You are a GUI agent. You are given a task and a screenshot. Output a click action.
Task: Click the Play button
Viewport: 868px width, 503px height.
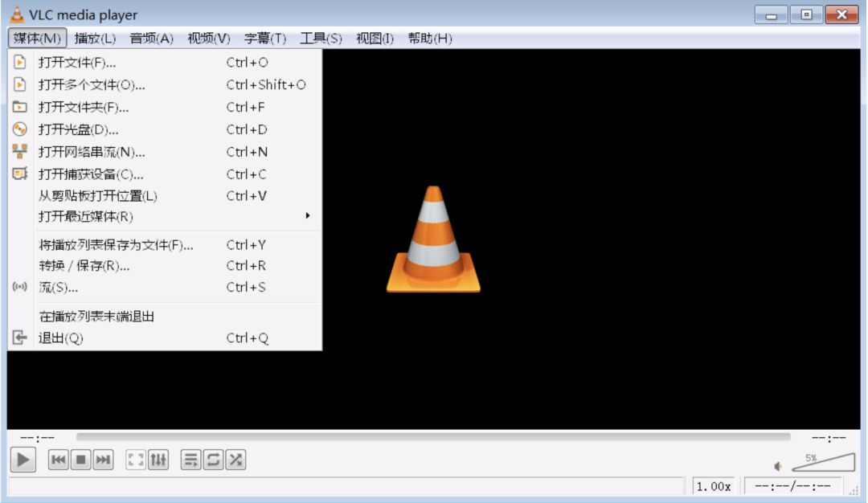click(x=23, y=460)
